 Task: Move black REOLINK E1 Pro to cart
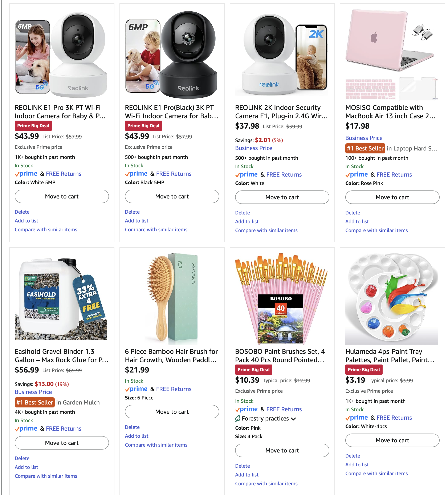[172, 196]
